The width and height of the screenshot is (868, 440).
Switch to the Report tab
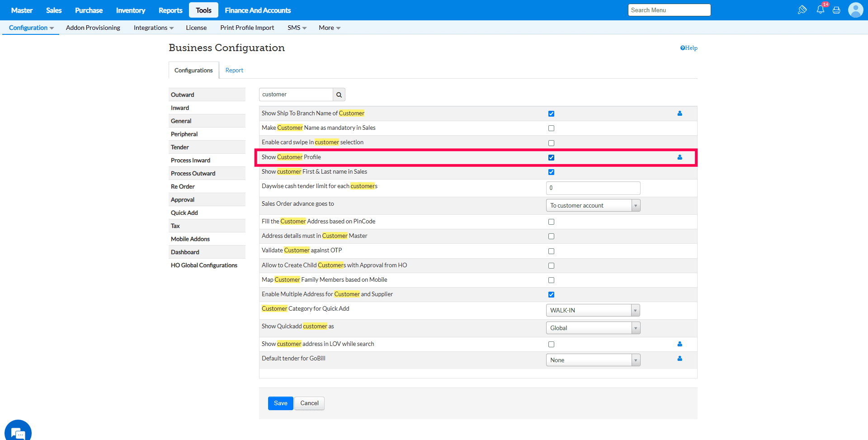coord(234,71)
